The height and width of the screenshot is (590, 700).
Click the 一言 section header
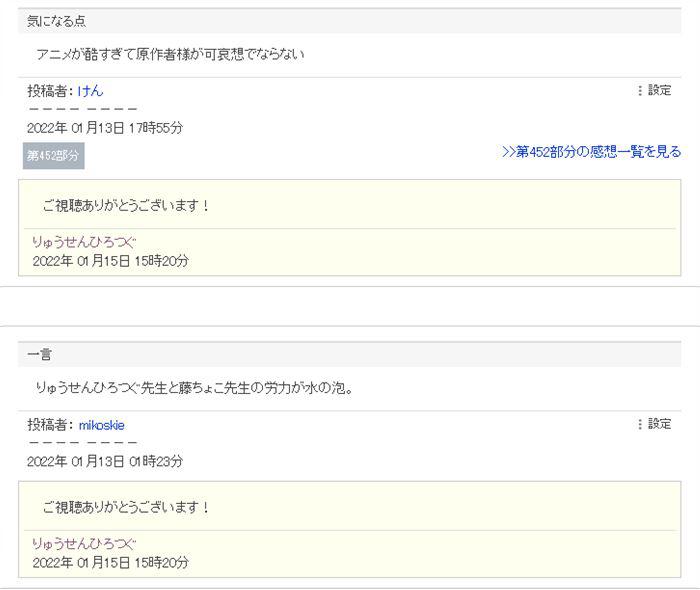40,355
